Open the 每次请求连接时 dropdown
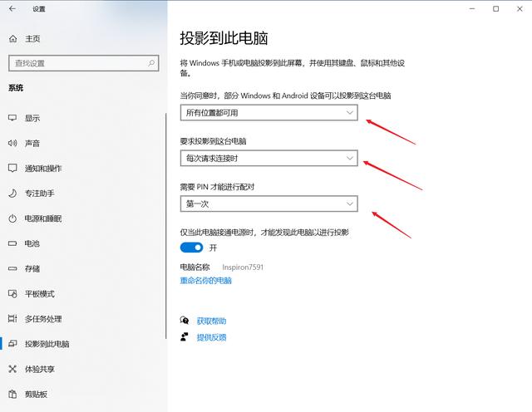Image resolution: width=532 pixels, height=412 pixels. (268, 158)
